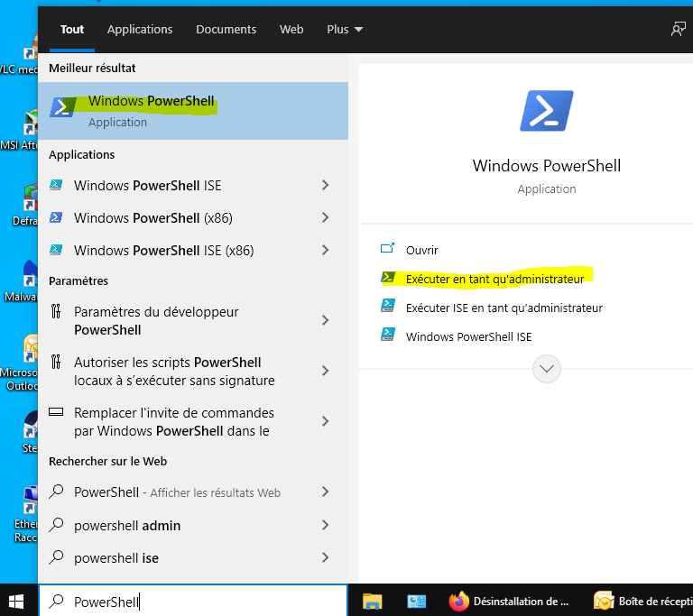Open Paramètres du développeur PowerShell
The width and height of the screenshot is (693, 616).
(193, 321)
